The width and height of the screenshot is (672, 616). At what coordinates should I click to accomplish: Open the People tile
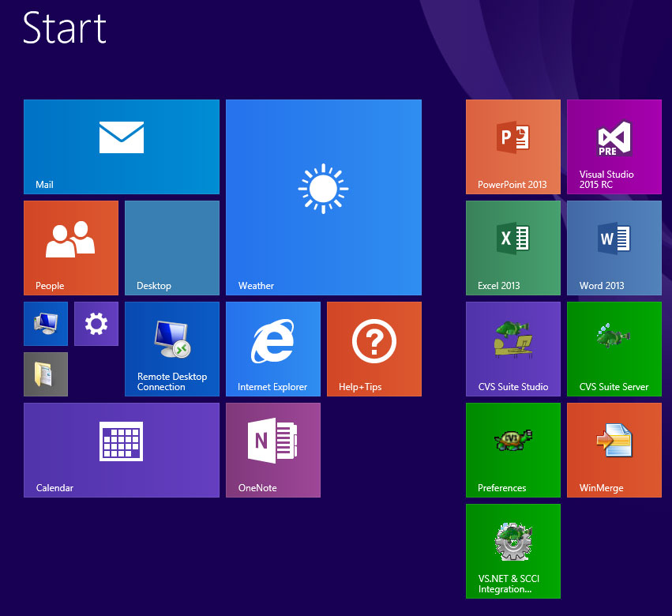pyautogui.click(x=71, y=248)
